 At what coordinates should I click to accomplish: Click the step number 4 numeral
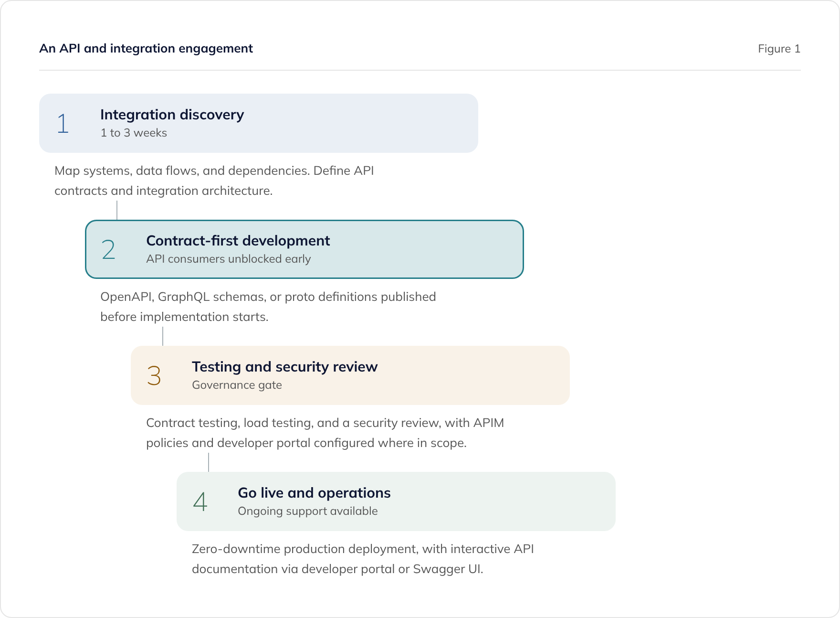tap(200, 502)
